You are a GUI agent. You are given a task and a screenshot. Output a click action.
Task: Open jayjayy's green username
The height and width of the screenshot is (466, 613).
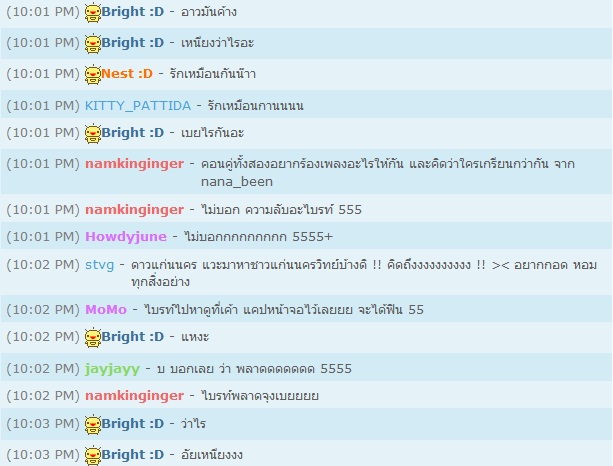point(113,369)
